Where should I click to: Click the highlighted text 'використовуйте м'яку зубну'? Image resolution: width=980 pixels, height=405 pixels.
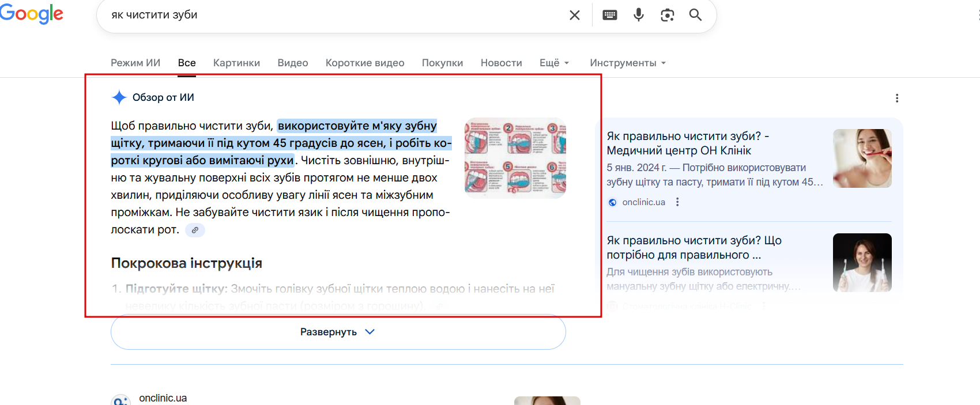coord(357,126)
